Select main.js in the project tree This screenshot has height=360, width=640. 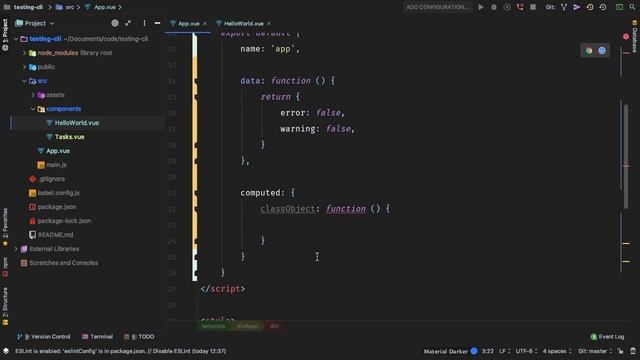click(x=56, y=165)
